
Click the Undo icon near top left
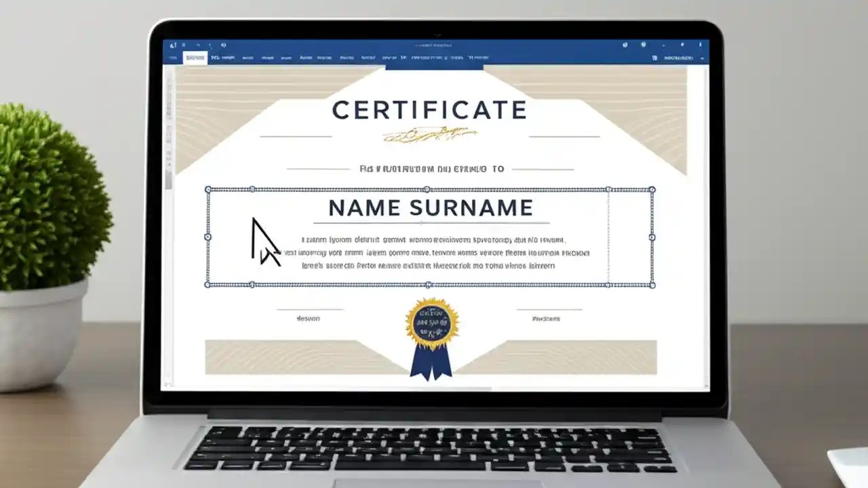pos(199,45)
